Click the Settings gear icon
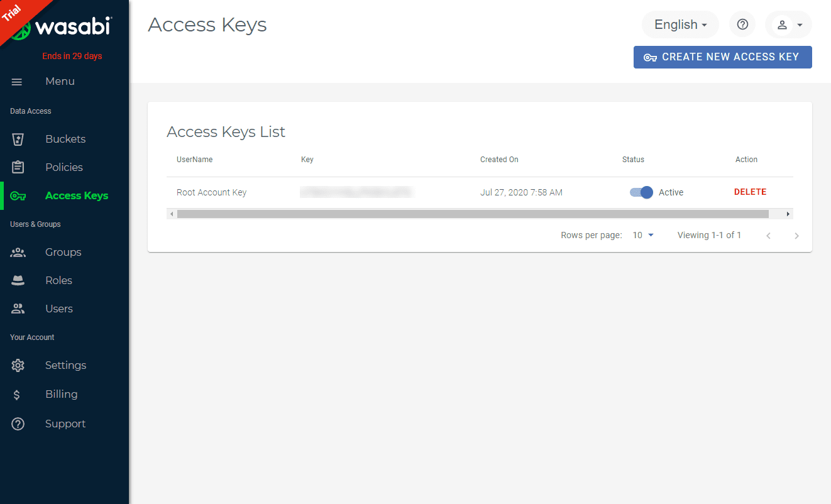831x504 pixels. pyautogui.click(x=18, y=365)
